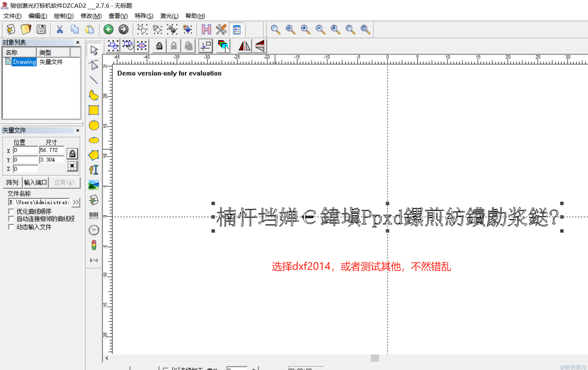Click the put-to-origin icon
The height and width of the screenshot is (370, 588).
tap(206, 46)
